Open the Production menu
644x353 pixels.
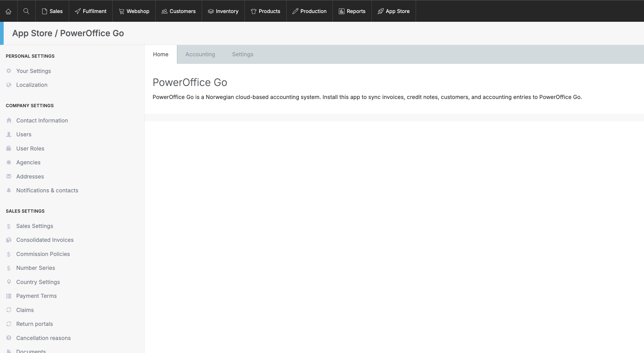(x=309, y=11)
